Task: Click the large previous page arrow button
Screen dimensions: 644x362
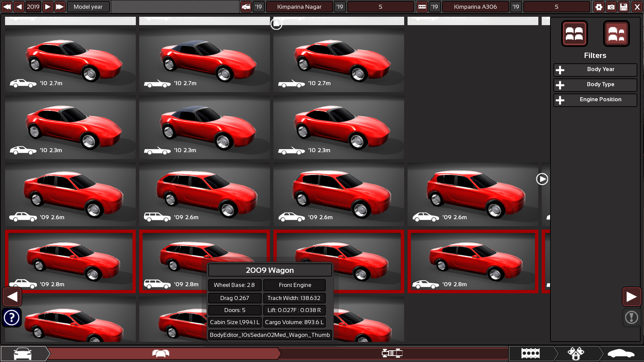Action: coord(12,296)
